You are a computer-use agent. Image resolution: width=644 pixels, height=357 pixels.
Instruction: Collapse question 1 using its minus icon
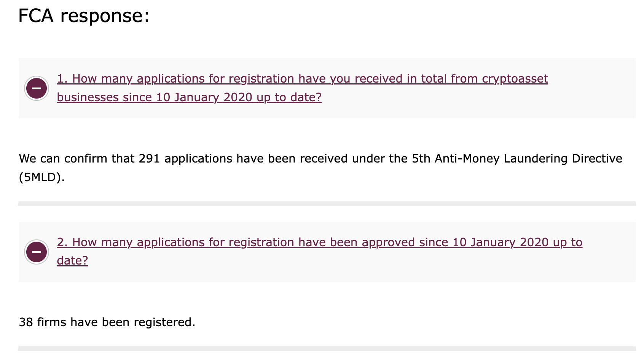37,88
